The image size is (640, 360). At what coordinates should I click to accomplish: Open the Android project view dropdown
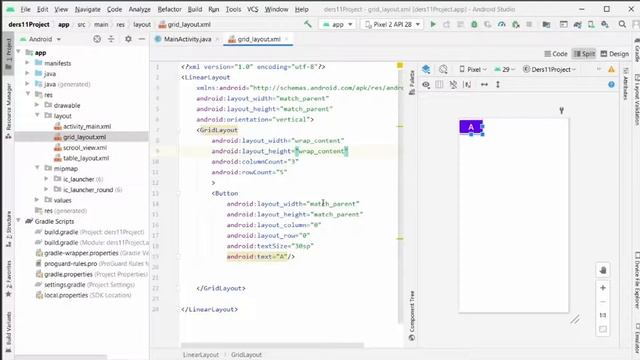[x=40, y=39]
